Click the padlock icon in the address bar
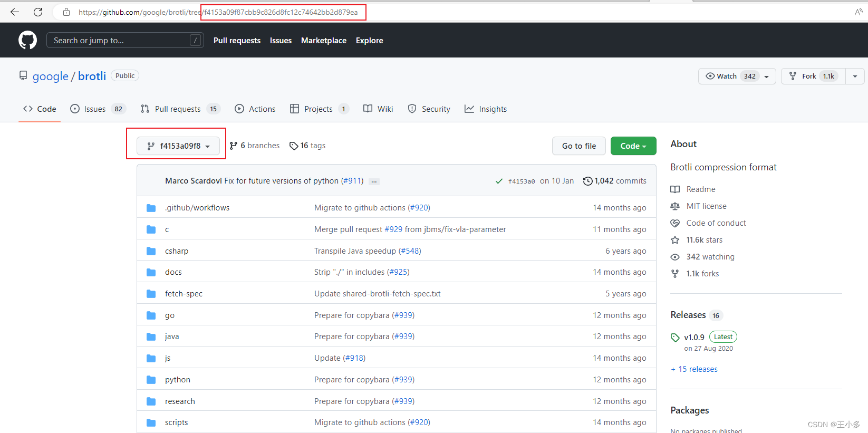868x433 pixels. pos(66,12)
